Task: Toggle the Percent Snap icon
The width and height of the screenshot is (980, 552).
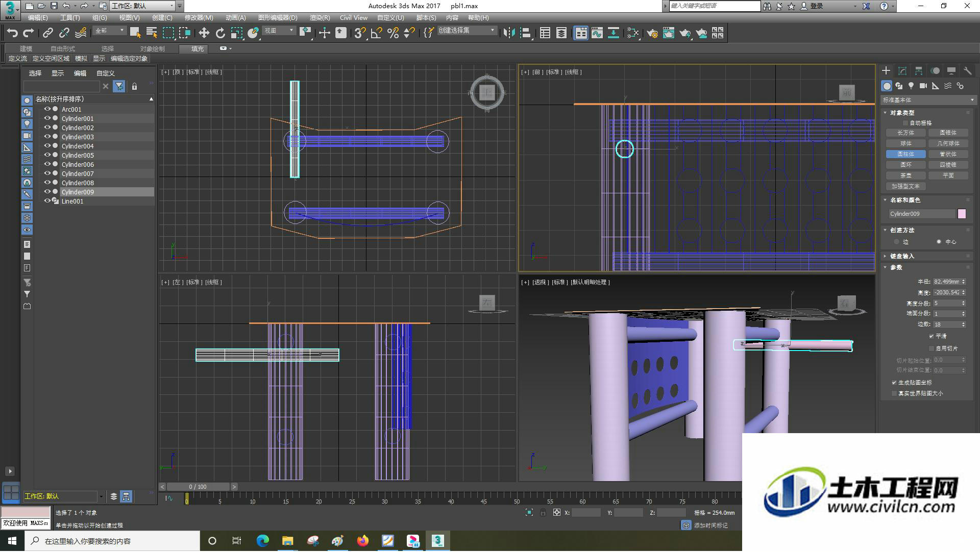Action: click(393, 33)
